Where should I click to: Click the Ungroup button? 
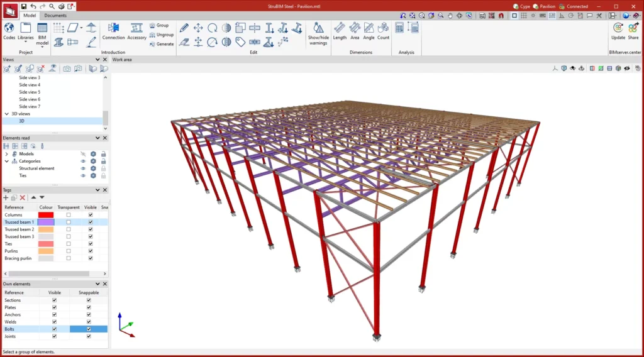[162, 35]
